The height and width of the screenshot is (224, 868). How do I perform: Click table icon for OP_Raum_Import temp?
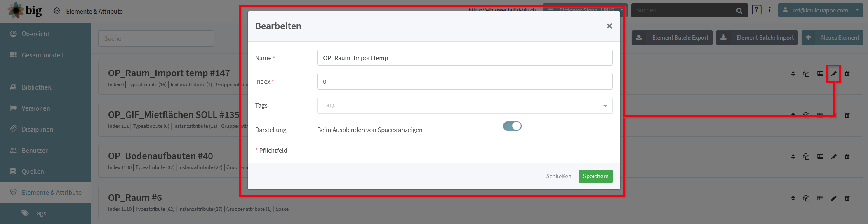820,74
